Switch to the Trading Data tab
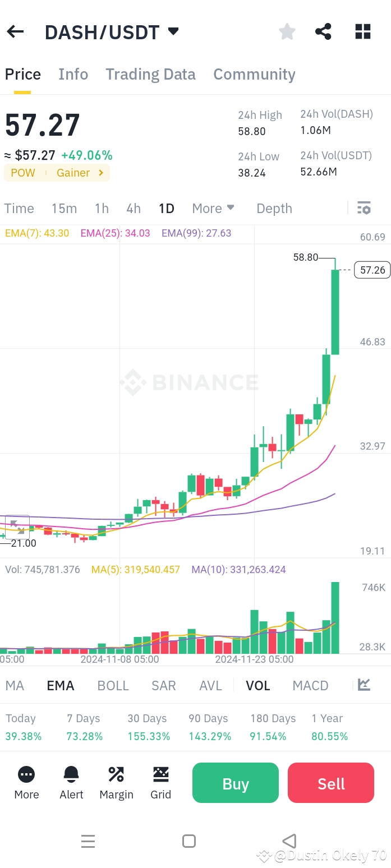The image size is (391, 868). pos(150,74)
